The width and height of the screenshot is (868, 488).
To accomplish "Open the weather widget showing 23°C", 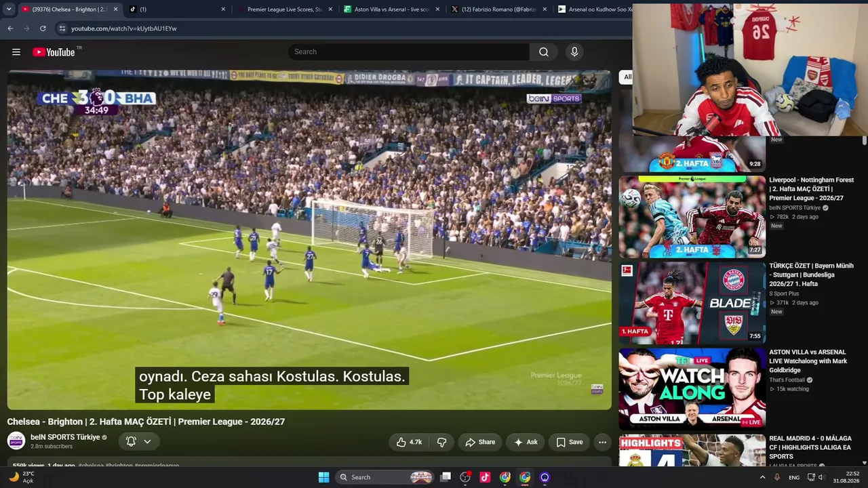I will [21, 477].
